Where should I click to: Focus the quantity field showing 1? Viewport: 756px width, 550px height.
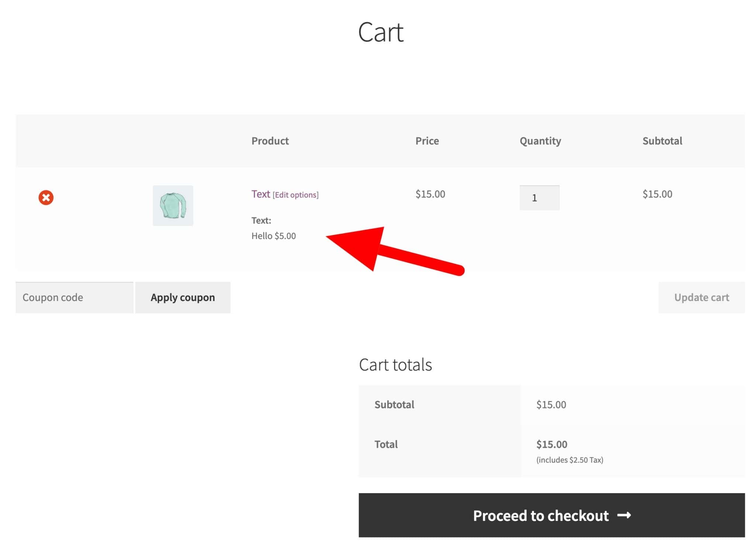(x=539, y=198)
